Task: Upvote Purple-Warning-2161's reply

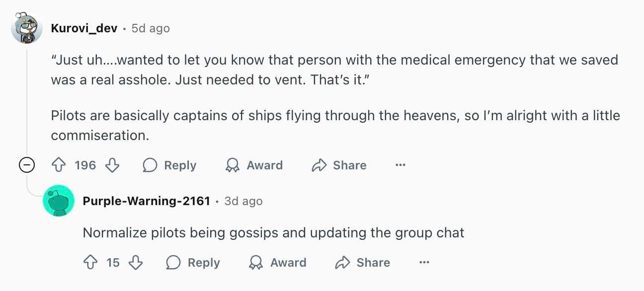Action: 90,263
